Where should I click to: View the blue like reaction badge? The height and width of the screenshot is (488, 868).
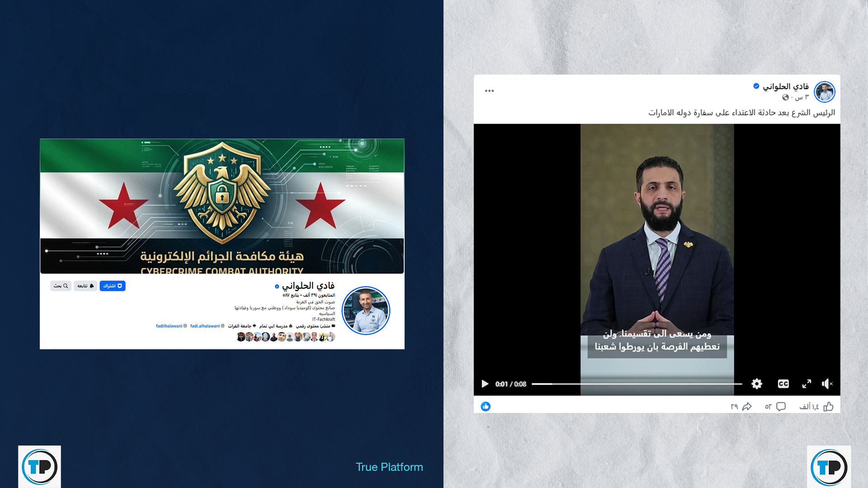(486, 407)
